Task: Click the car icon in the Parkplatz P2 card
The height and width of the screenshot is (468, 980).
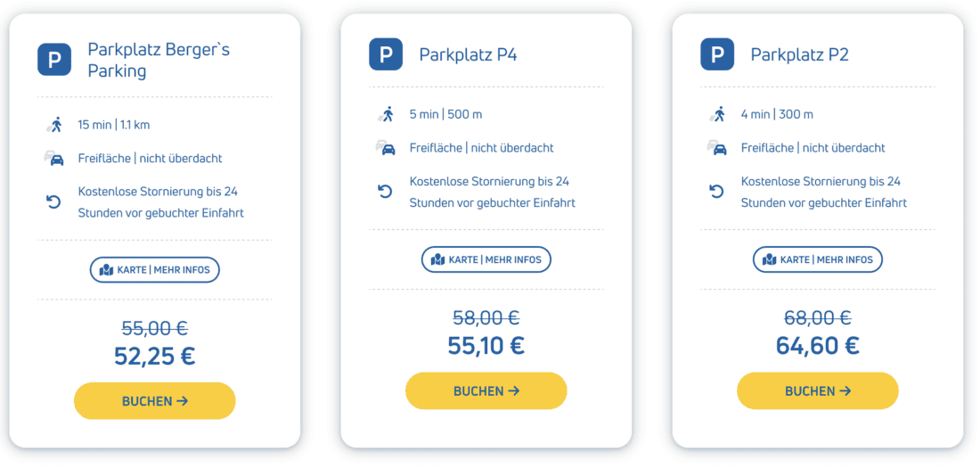Action: point(717,148)
